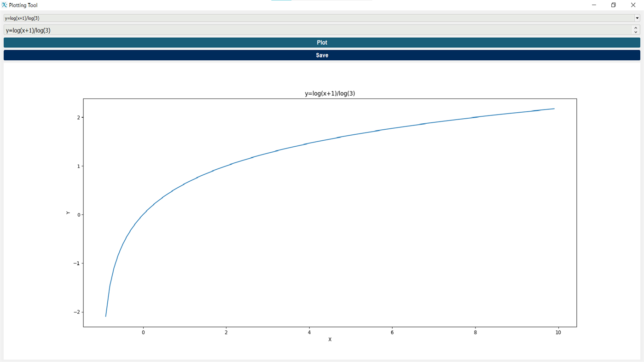Image resolution: width=644 pixels, height=362 pixels.
Task: Click the tick label -2 on Y axis
Action: (76, 312)
